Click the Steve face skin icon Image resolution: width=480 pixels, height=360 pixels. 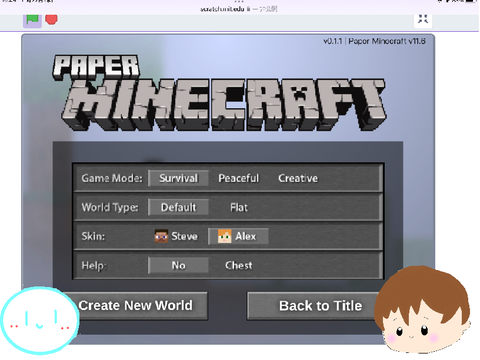[161, 236]
